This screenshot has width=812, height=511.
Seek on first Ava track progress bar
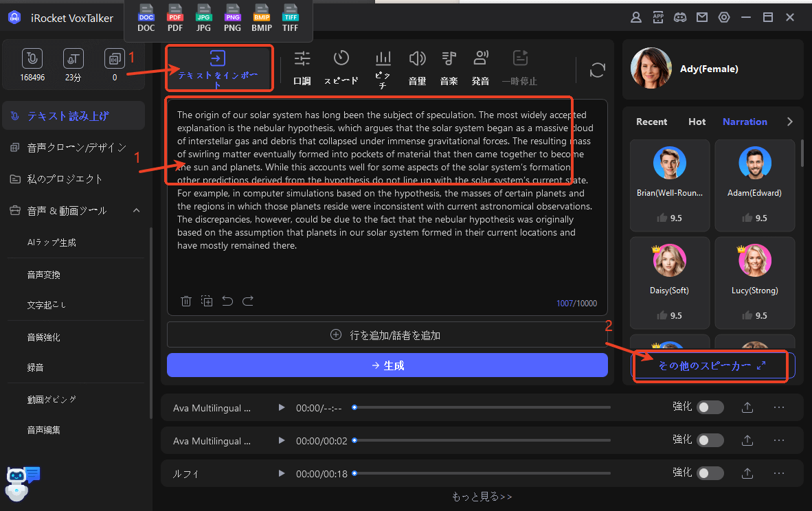(482, 407)
